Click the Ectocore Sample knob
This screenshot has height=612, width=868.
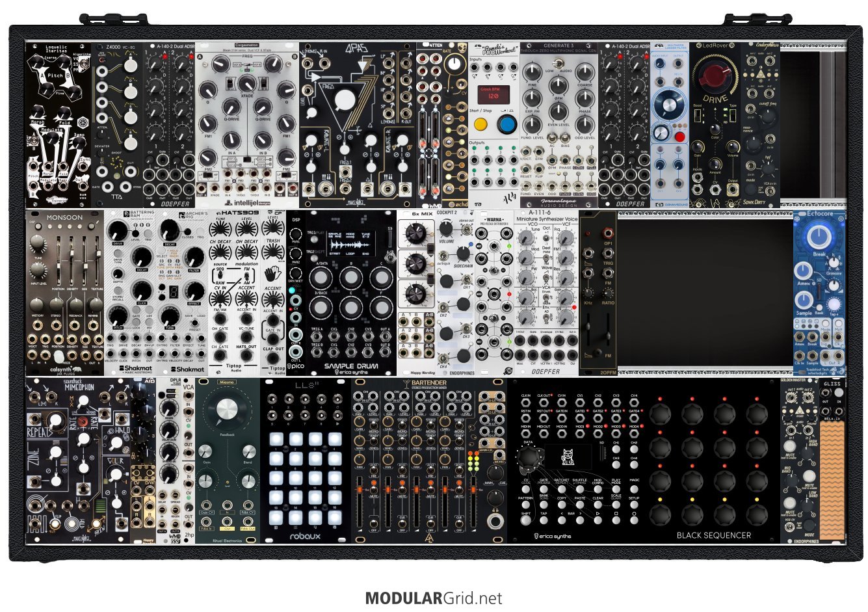pos(804,300)
